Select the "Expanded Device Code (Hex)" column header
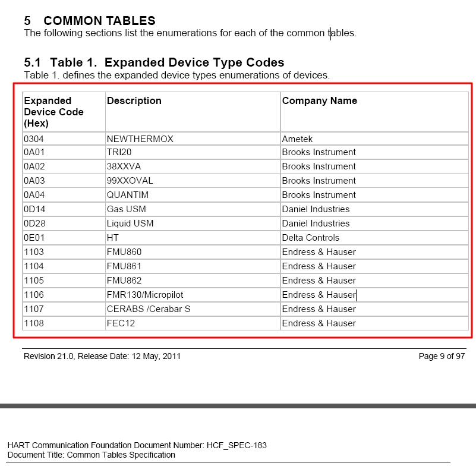 (x=53, y=112)
